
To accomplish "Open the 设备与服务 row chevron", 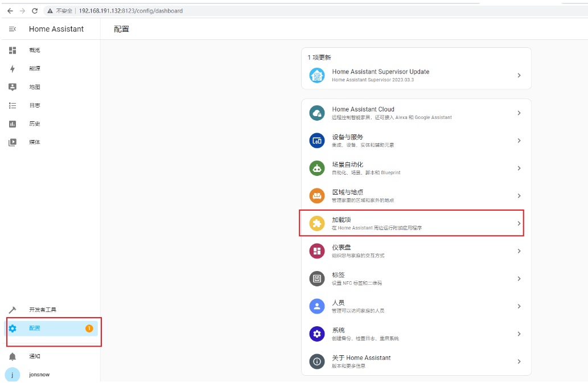I will coord(519,141).
